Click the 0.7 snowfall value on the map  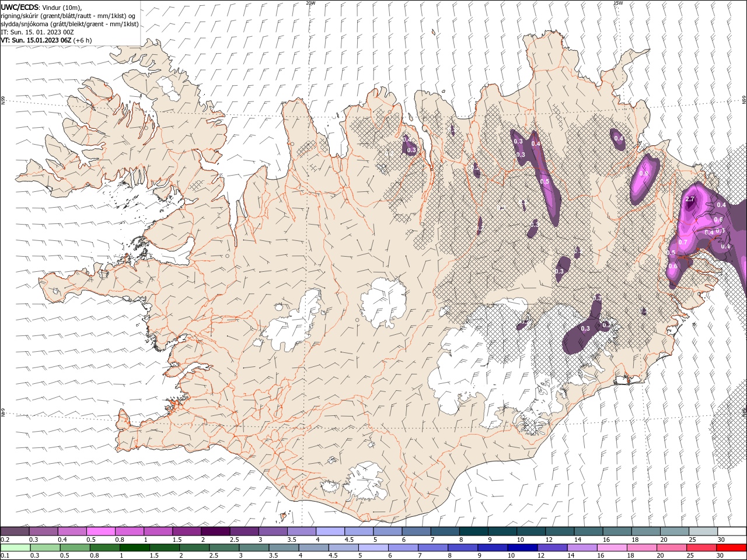pyautogui.click(x=683, y=242)
